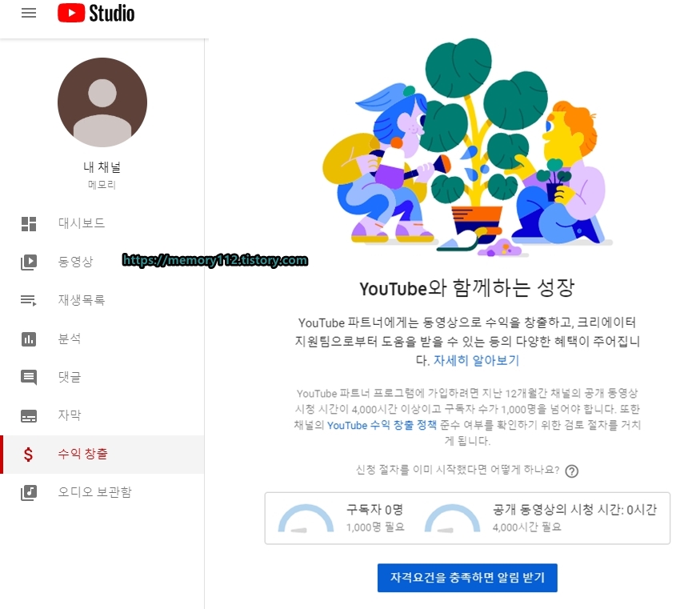Screen dimensions: 700x609
Task: Click 자격요건을 충족하면 알림 받기 button
Action: [x=467, y=578]
